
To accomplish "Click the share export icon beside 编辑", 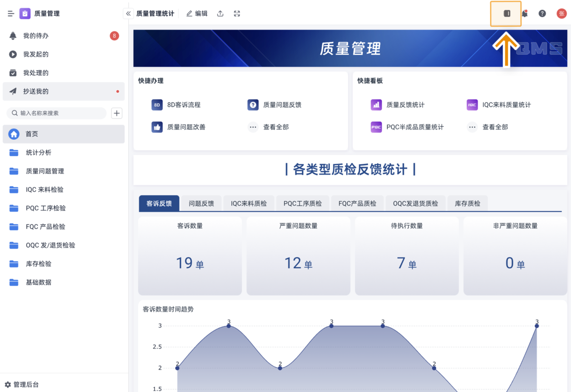I will (220, 14).
